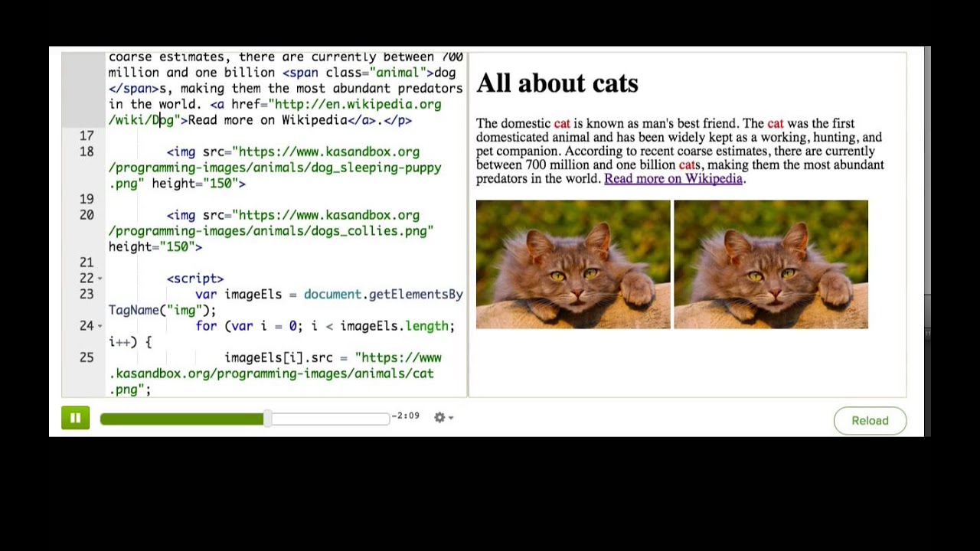Click line number 20 in gutter

(x=87, y=215)
